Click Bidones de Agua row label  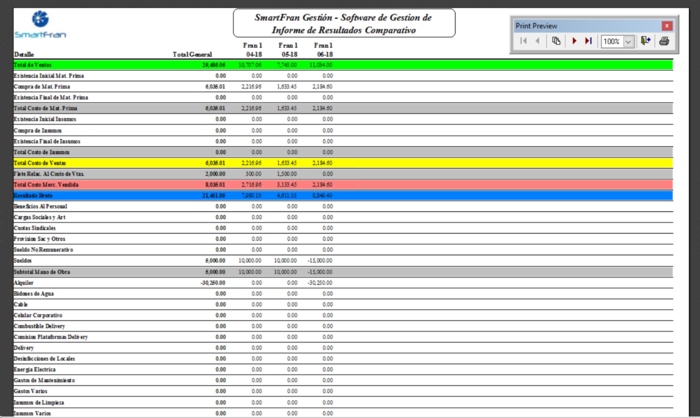34,293
